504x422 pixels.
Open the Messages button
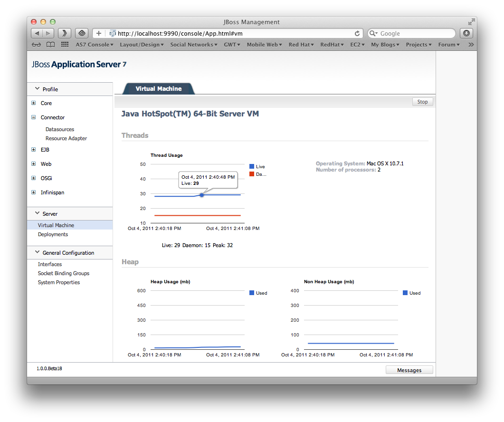pos(409,370)
